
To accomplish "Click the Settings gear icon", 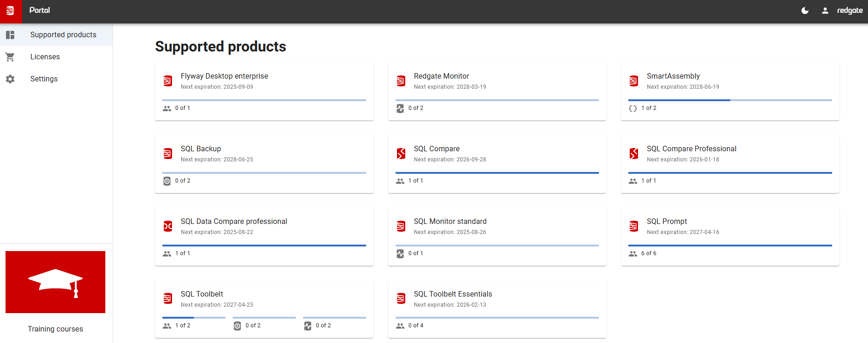I will point(10,79).
